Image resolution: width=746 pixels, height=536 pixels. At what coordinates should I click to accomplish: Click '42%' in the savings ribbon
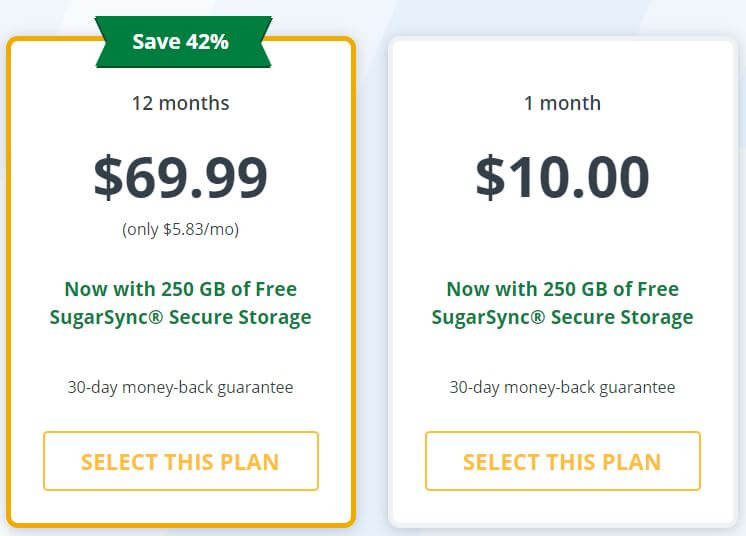pos(207,42)
